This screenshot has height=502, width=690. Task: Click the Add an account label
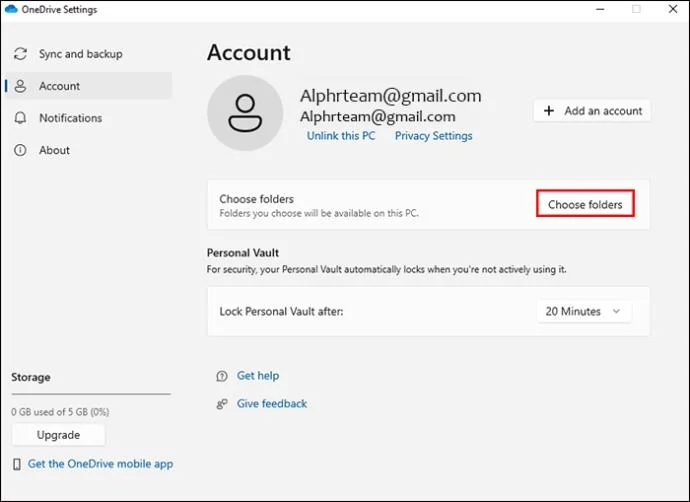click(603, 111)
